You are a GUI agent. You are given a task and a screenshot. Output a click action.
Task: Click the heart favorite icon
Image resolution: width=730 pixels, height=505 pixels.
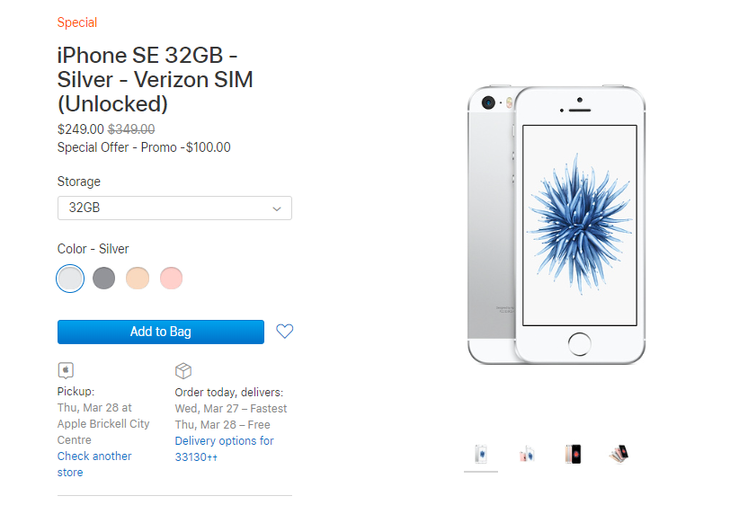284,331
